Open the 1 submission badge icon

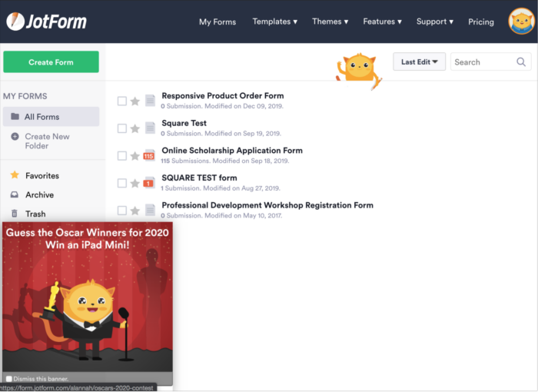click(149, 183)
